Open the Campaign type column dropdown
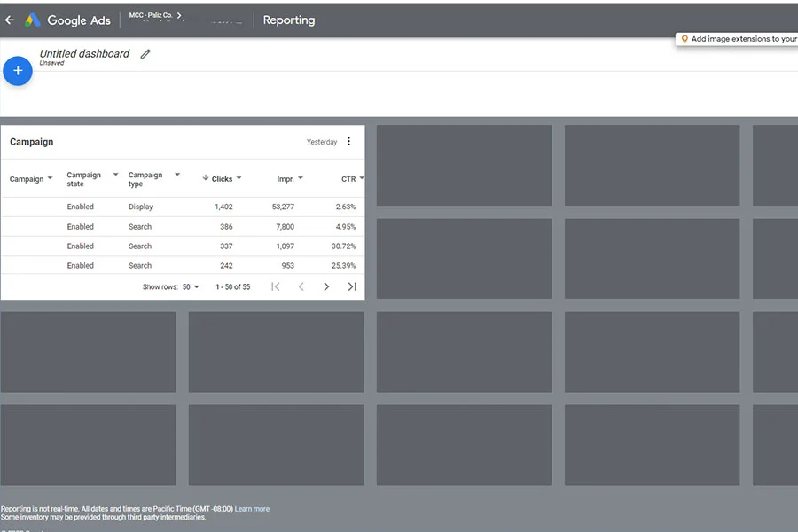 (177, 174)
